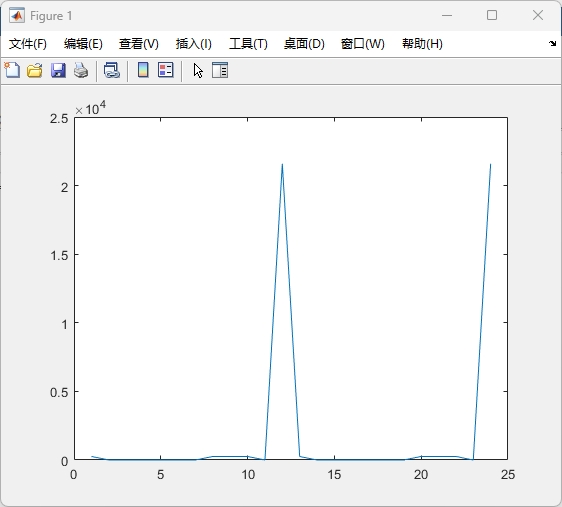Image resolution: width=562 pixels, height=507 pixels.
Task: Open the 桌面(D) menu
Action: [x=304, y=44]
